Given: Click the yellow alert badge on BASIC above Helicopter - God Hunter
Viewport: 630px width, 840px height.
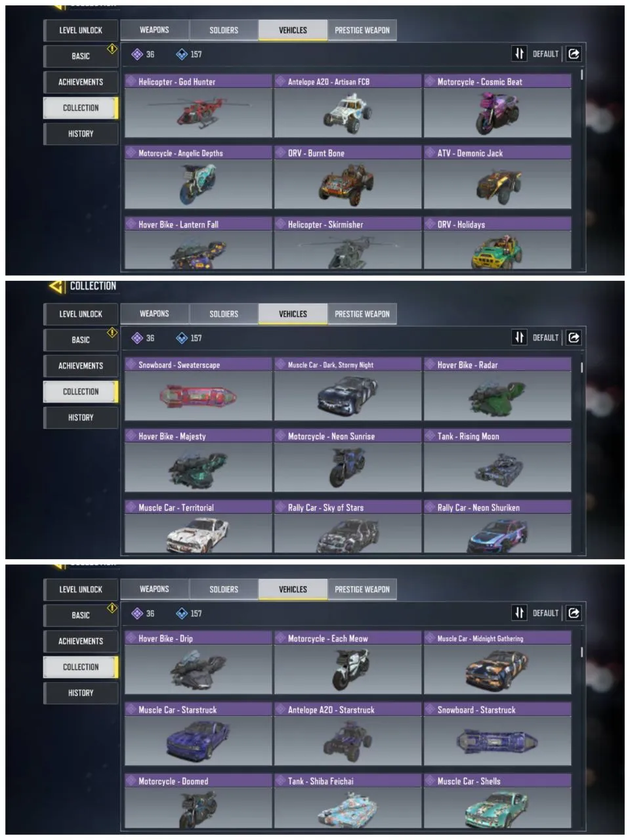Looking at the screenshot, I should tap(112, 49).
